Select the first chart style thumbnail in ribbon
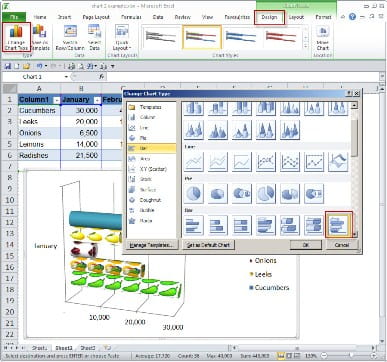The image size is (387, 362). click(x=161, y=37)
